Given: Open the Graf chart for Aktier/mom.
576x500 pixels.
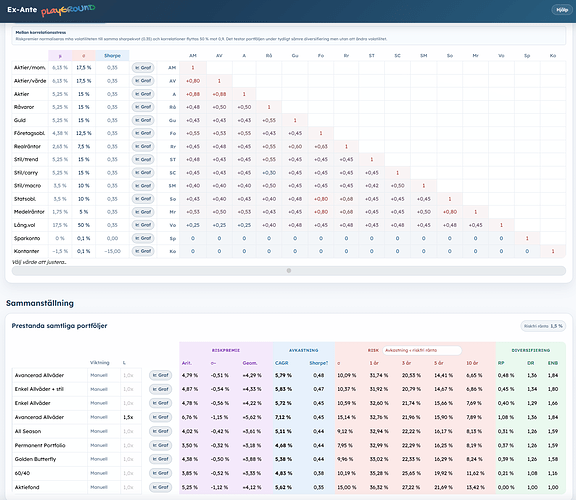Looking at the screenshot, I should (x=143, y=68).
